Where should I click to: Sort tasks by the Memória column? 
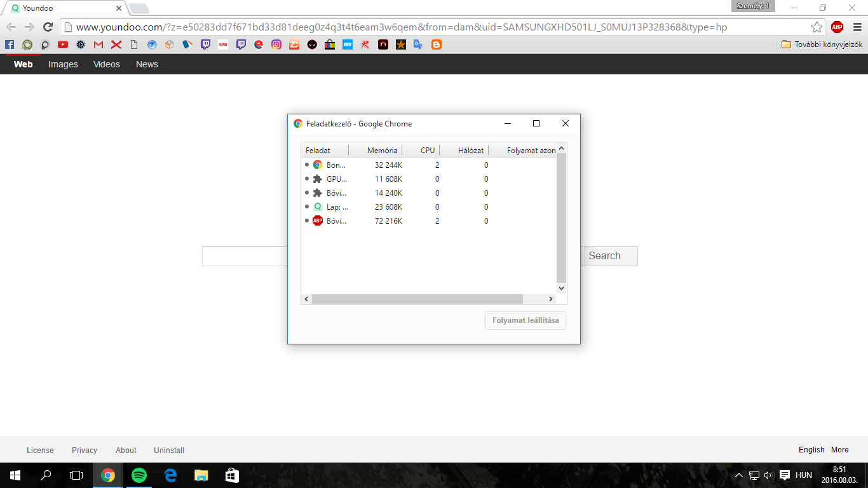click(376, 151)
